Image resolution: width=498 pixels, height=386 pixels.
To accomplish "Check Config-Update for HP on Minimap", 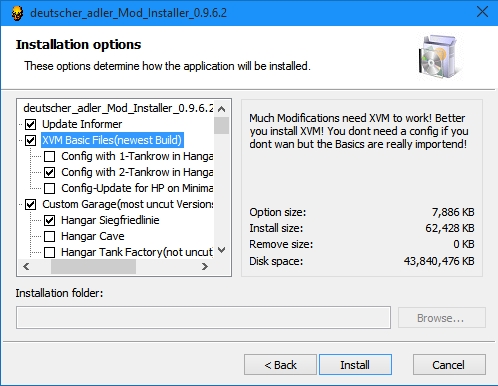I will click(x=50, y=188).
